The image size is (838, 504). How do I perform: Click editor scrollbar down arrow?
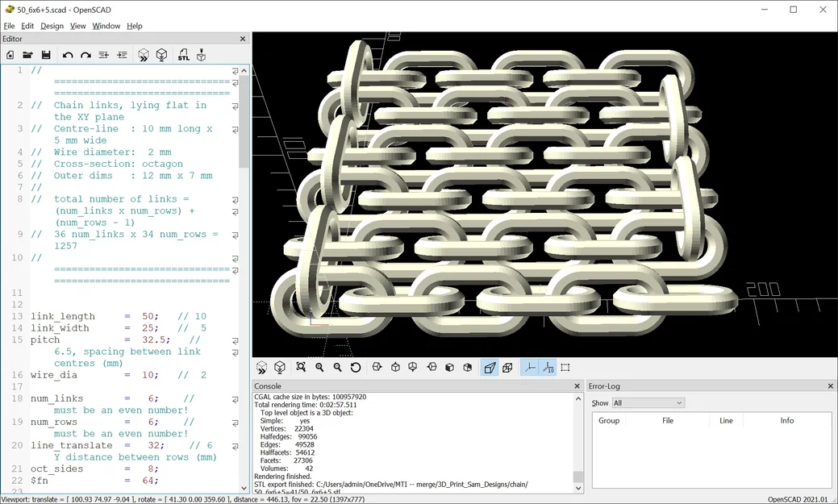(244, 487)
